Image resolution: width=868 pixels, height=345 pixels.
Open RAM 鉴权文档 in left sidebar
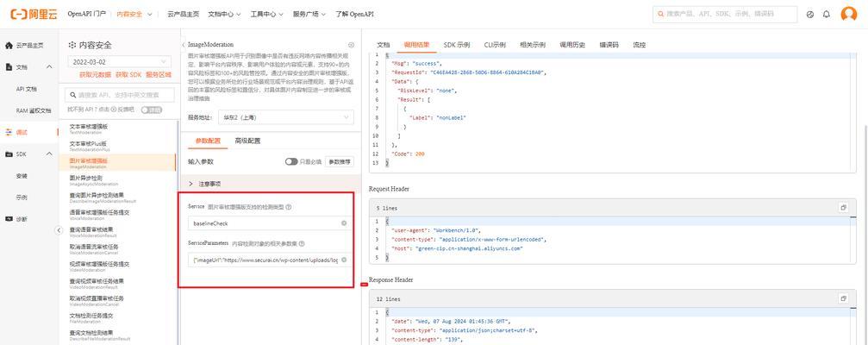pos(34,110)
